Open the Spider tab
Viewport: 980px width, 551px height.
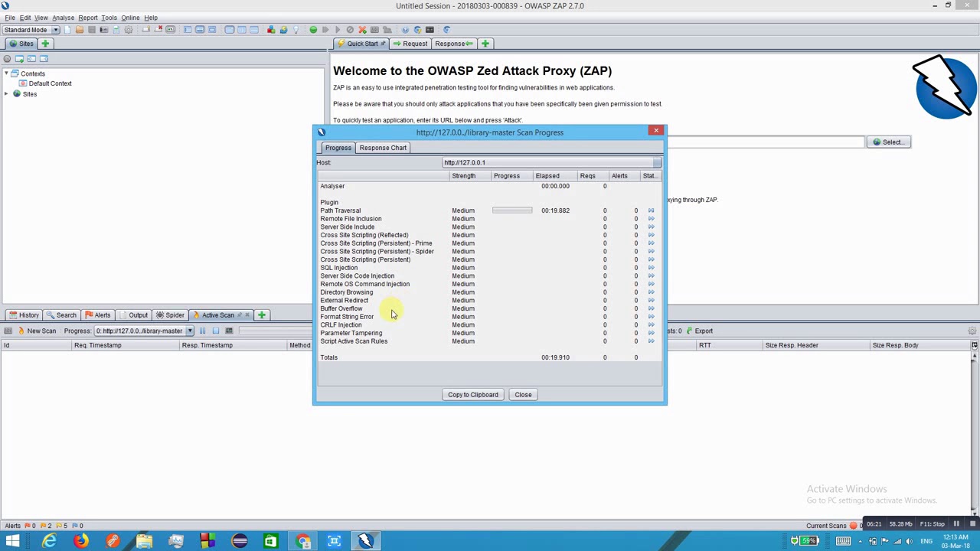[x=171, y=315]
